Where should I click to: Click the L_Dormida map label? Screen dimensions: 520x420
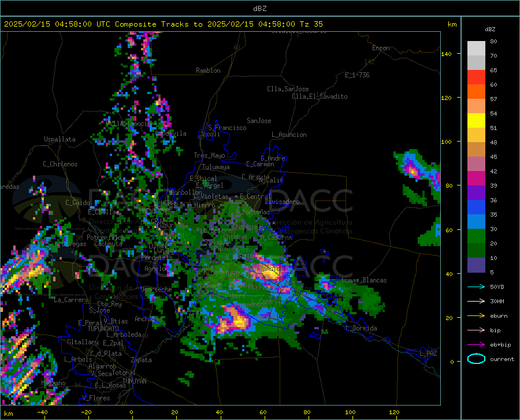click(361, 328)
